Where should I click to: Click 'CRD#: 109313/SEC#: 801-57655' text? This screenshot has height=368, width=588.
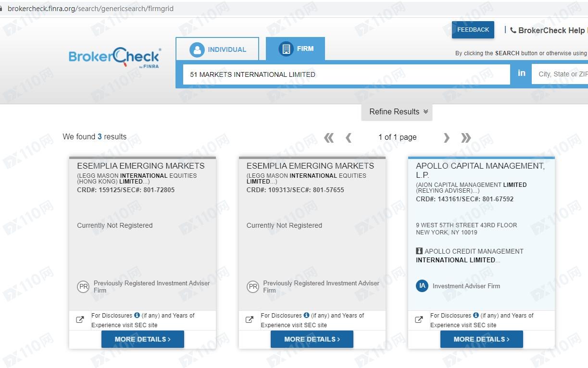point(295,190)
